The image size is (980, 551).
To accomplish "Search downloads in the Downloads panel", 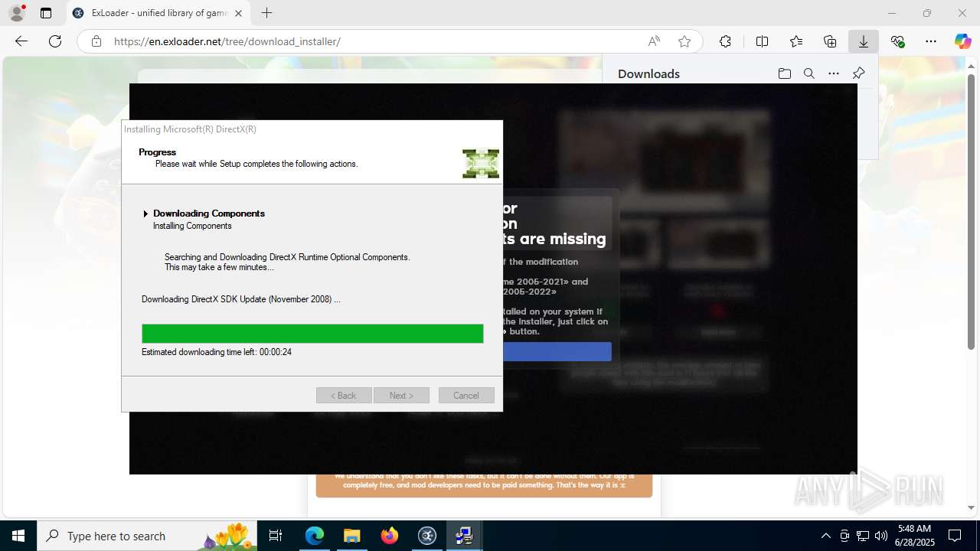I will (809, 73).
